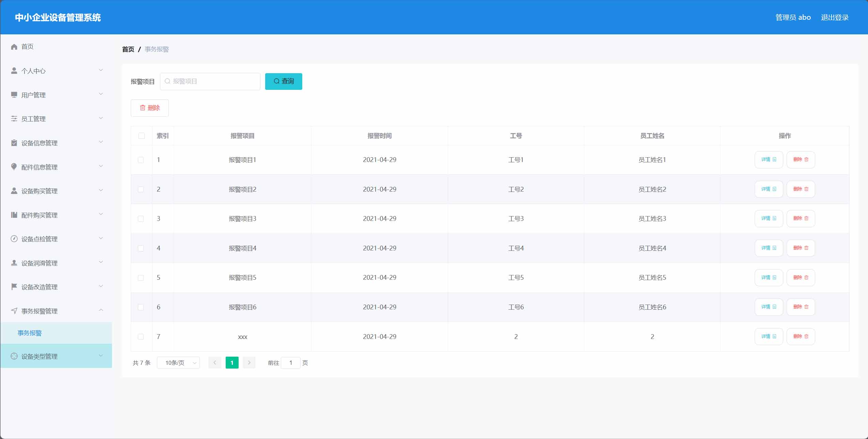868x439 pixels.
Task: Expand the 设备购买管理 menu chevron
Action: 101,190
